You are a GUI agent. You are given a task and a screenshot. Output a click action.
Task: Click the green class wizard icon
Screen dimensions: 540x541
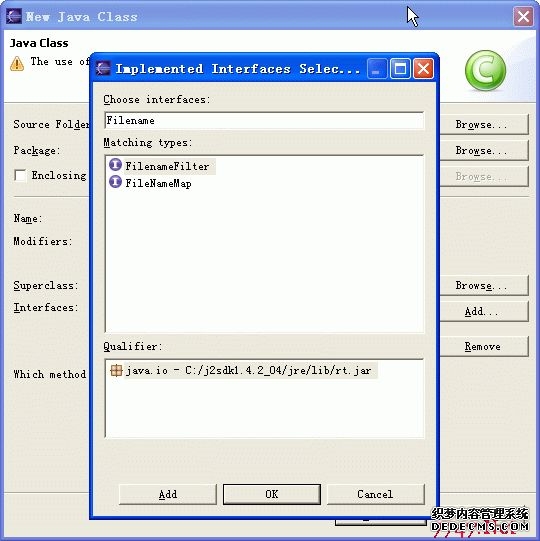coord(485,71)
